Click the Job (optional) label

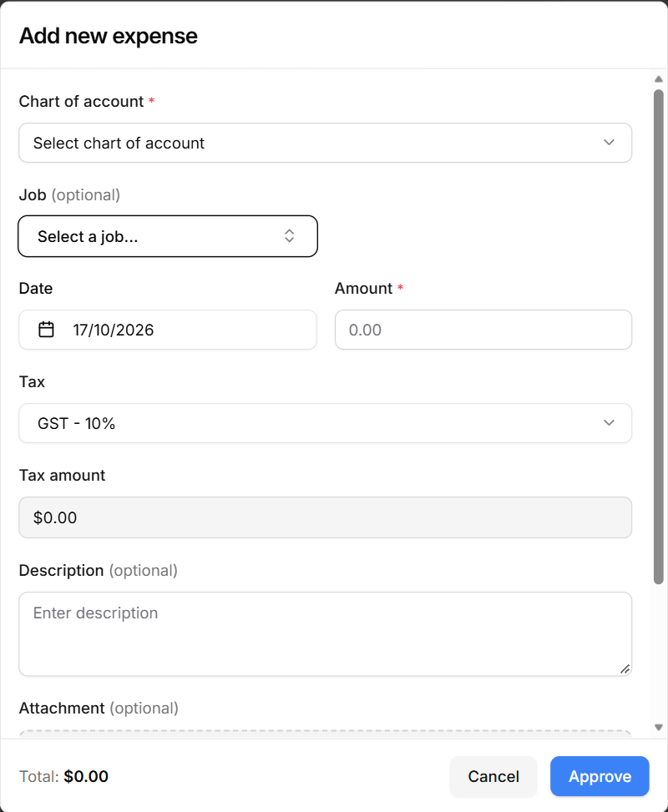tap(69, 195)
